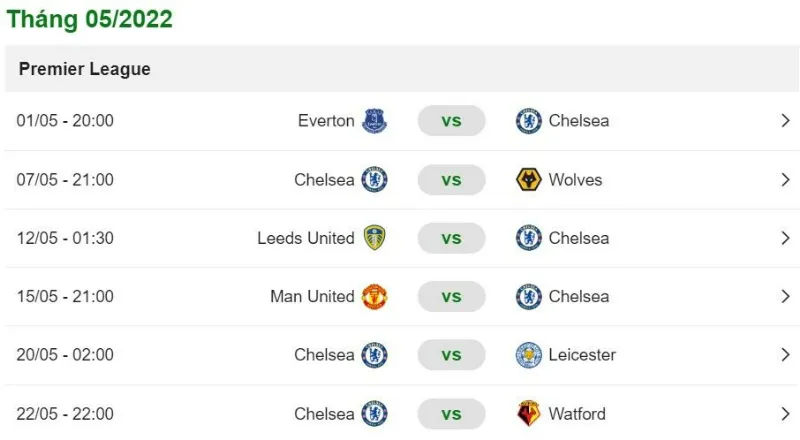Click the Leeds United club crest

click(x=374, y=238)
